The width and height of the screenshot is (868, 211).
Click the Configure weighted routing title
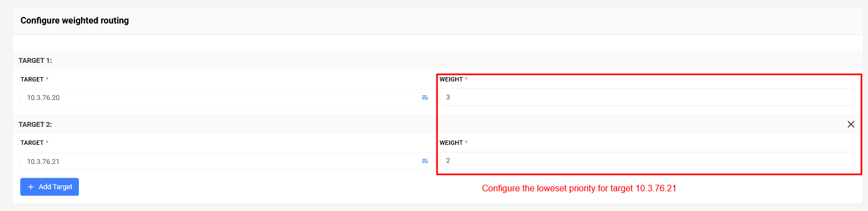point(75,21)
